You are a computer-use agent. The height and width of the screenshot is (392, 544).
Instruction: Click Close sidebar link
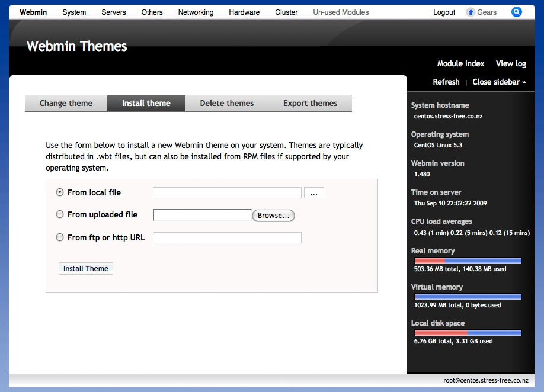point(499,82)
